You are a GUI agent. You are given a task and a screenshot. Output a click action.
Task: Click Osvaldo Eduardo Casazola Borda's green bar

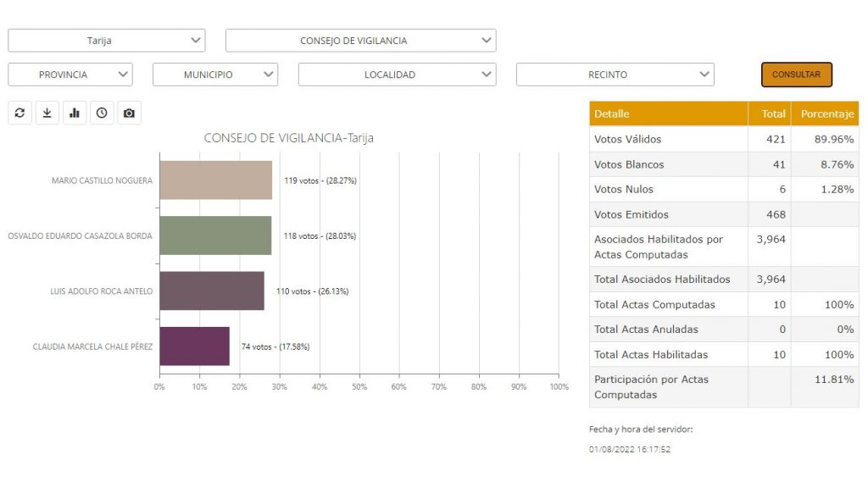tap(215, 235)
